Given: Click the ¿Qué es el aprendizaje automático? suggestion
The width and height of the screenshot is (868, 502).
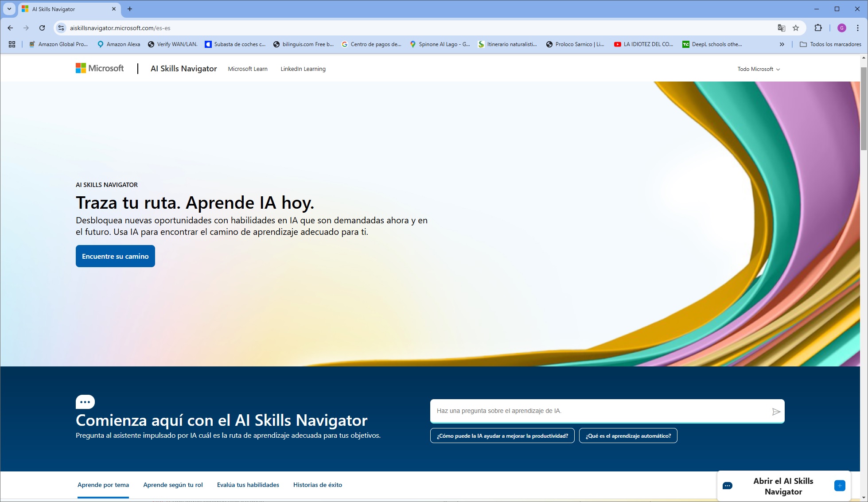Looking at the screenshot, I should (x=628, y=436).
